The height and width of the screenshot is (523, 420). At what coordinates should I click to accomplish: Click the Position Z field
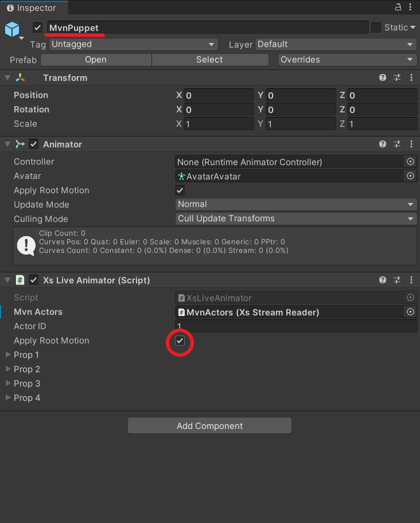click(x=382, y=95)
